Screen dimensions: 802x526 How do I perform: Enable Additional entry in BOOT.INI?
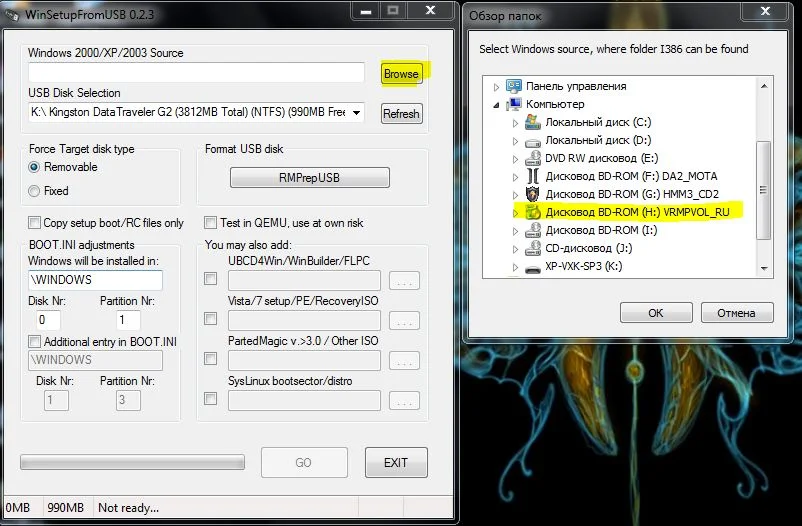click(x=34, y=341)
